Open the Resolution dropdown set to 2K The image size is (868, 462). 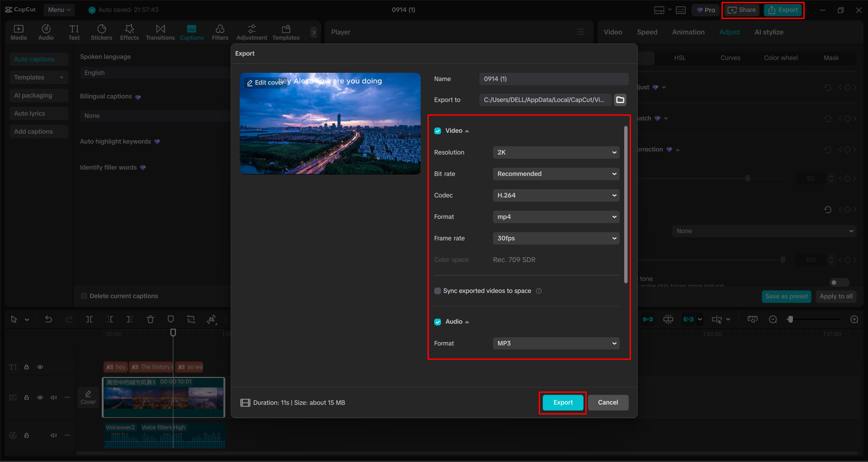555,152
